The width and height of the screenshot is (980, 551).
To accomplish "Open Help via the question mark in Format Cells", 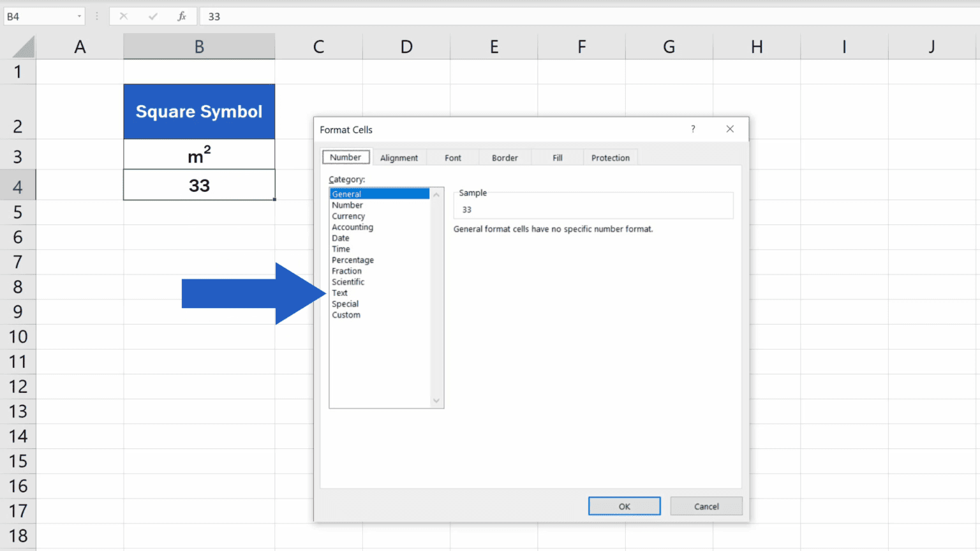I will pyautogui.click(x=693, y=129).
